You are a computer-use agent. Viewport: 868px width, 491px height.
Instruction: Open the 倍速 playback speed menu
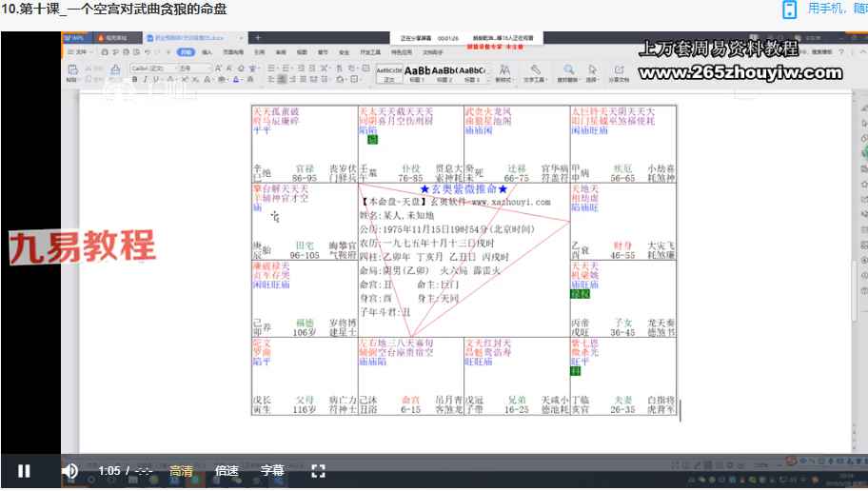pyautogui.click(x=227, y=470)
